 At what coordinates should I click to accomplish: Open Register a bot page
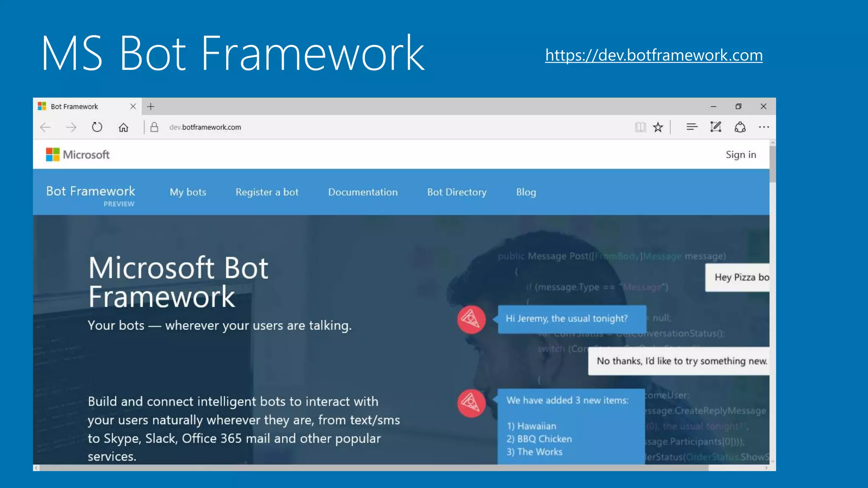pyautogui.click(x=267, y=192)
